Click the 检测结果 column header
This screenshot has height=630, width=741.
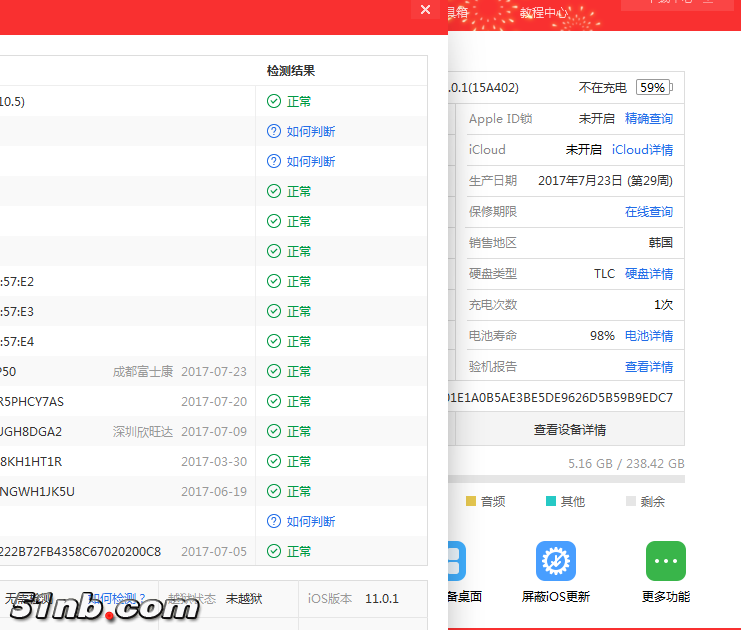coord(290,71)
